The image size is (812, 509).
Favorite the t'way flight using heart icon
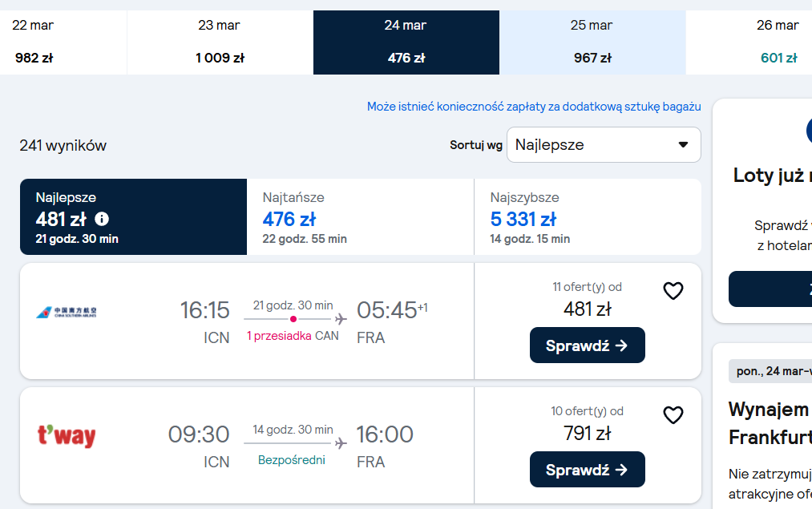673,415
